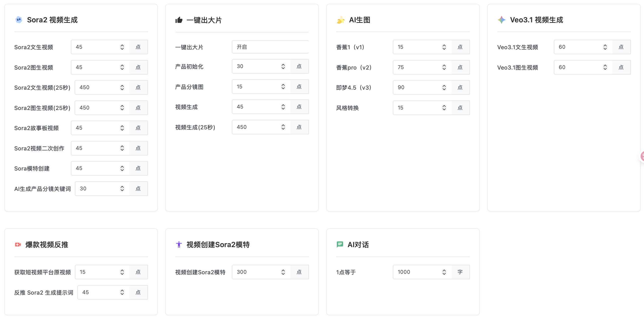
Task: Click the red camera icon for 爆款视频反推
Action: pyautogui.click(x=18, y=245)
